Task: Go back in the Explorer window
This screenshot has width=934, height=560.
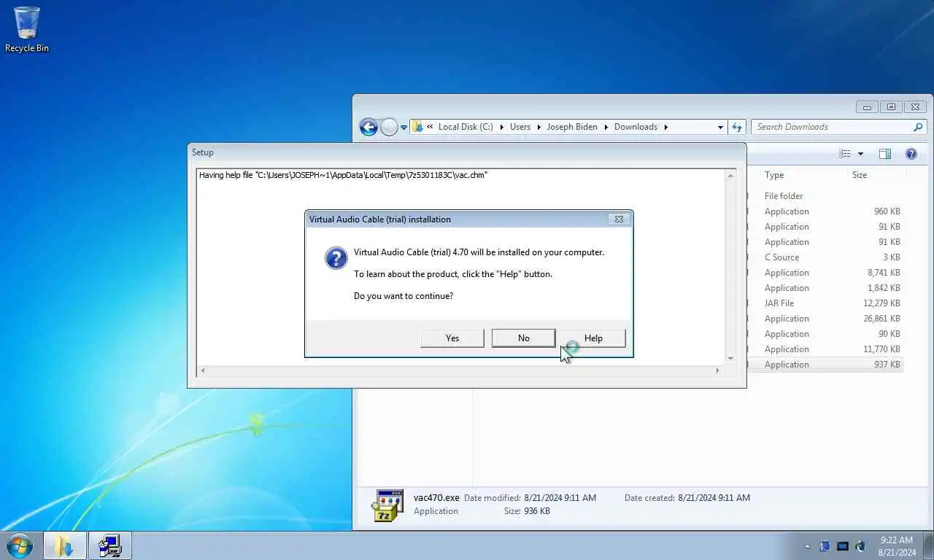Action: (x=368, y=127)
